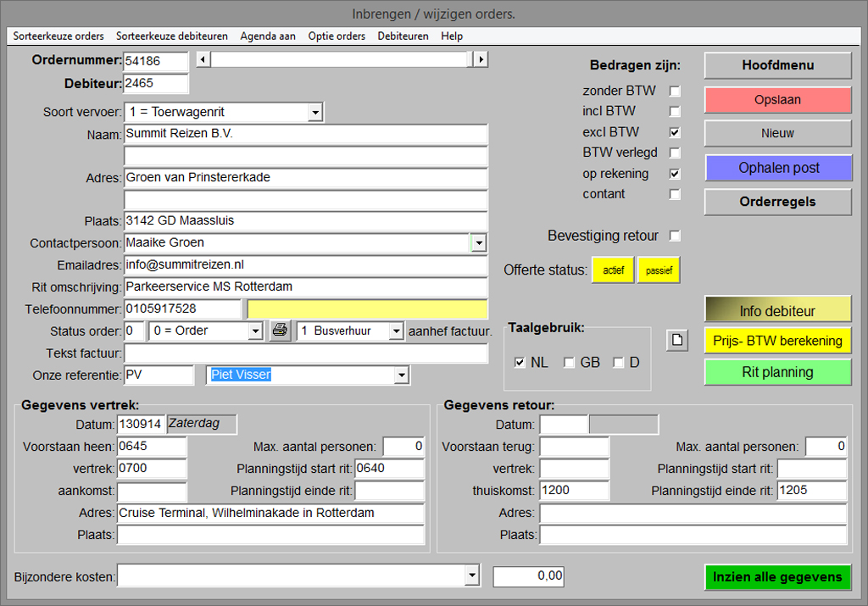Click the printer icon beside Status order
868x606 pixels.
tap(280, 331)
